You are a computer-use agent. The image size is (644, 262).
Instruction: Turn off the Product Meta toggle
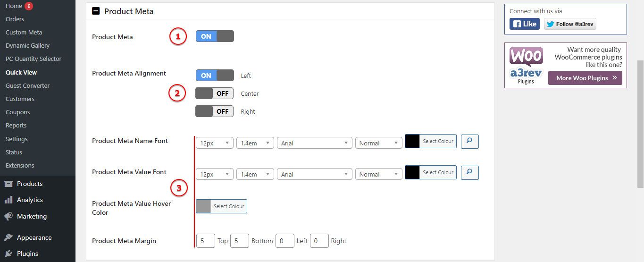pos(215,36)
